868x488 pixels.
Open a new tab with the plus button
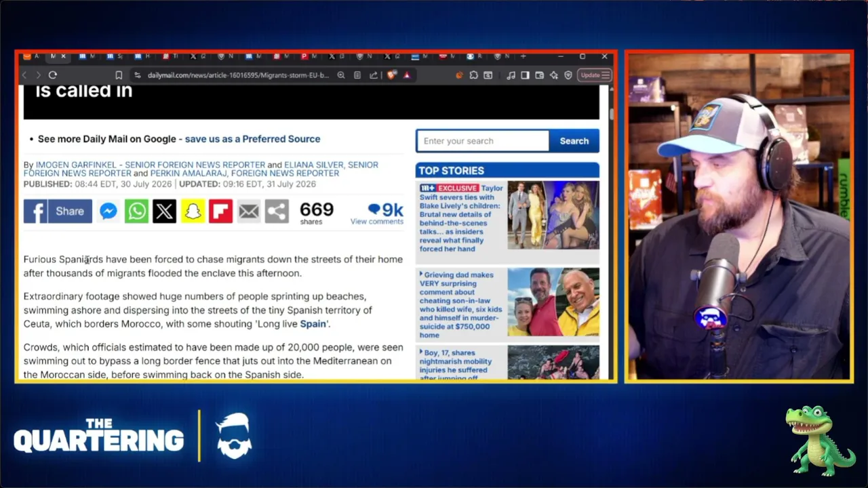pyautogui.click(x=524, y=56)
